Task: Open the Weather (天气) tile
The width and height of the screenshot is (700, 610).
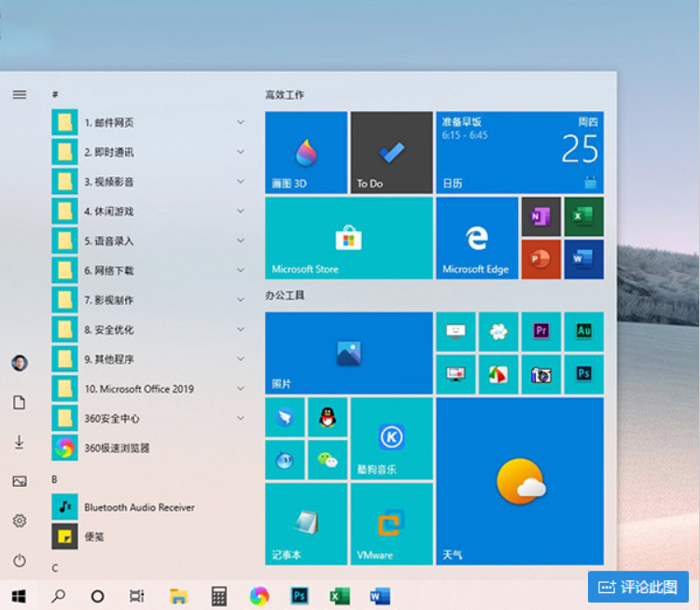Action: [x=520, y=481]
